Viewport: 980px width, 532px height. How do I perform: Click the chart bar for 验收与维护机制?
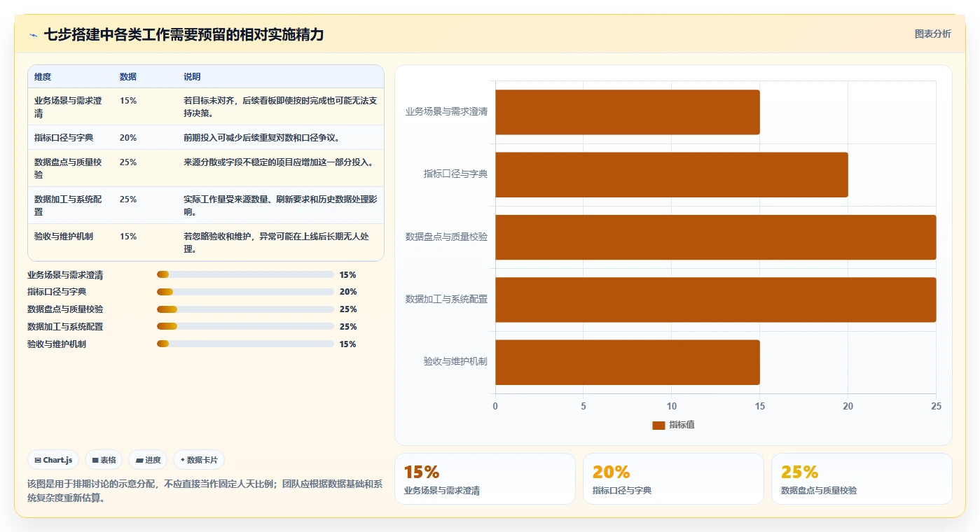[627, 362]
